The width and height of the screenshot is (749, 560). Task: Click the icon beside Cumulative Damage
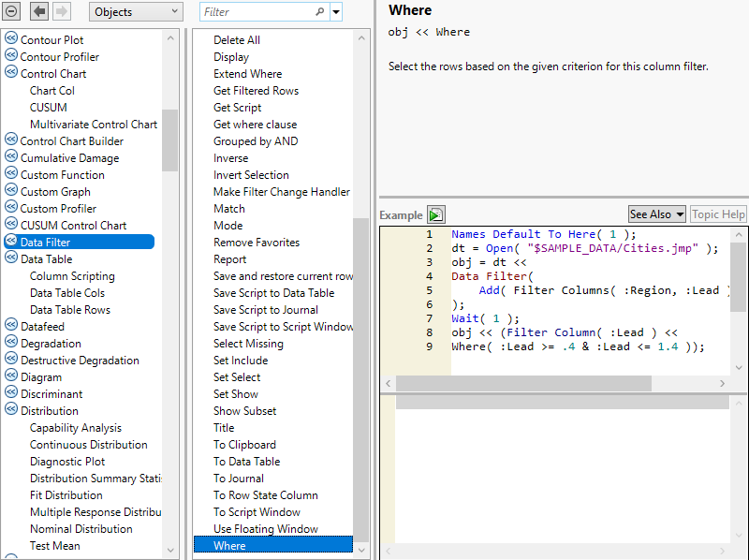pos(11,156)
